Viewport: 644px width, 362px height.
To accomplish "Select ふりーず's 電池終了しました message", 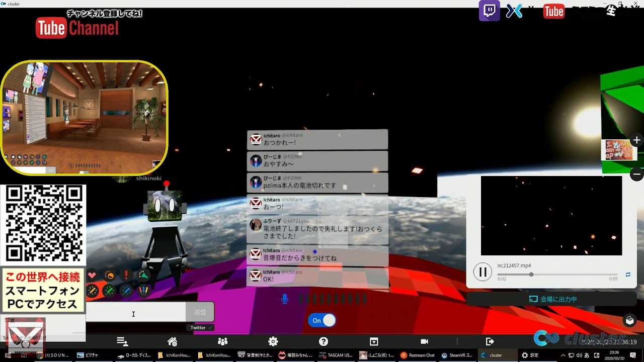I will point(317,229).
